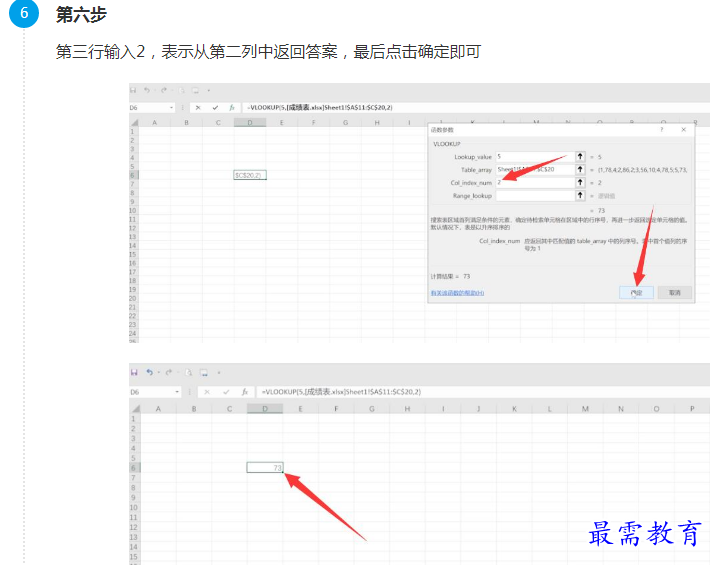710x565 pixels.
Task: Select column A header in the upper worksheet
Action: pyautogui.click(x=154, y=122)
